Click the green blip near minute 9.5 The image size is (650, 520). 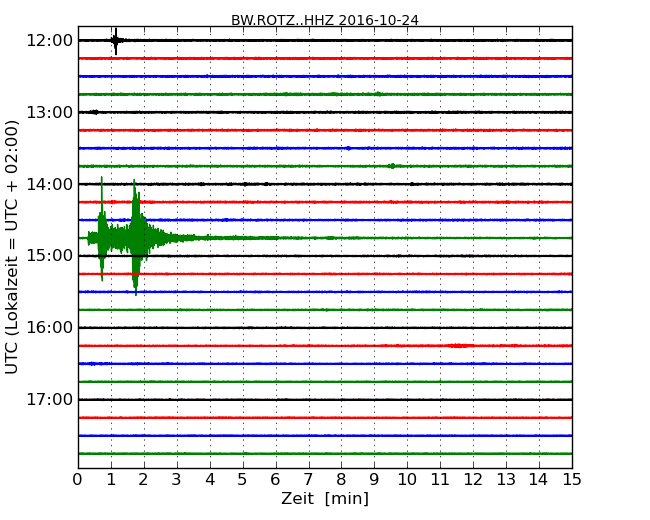[392, 166]
